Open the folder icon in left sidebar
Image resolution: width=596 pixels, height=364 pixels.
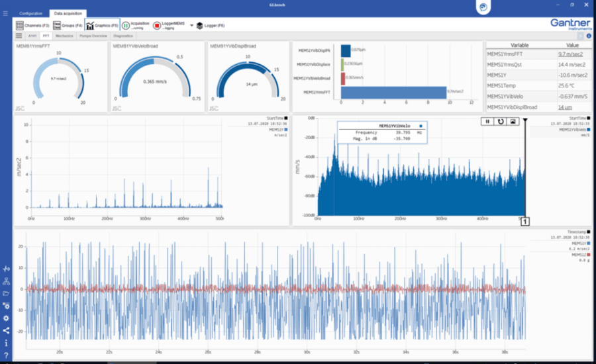[6, 293]
